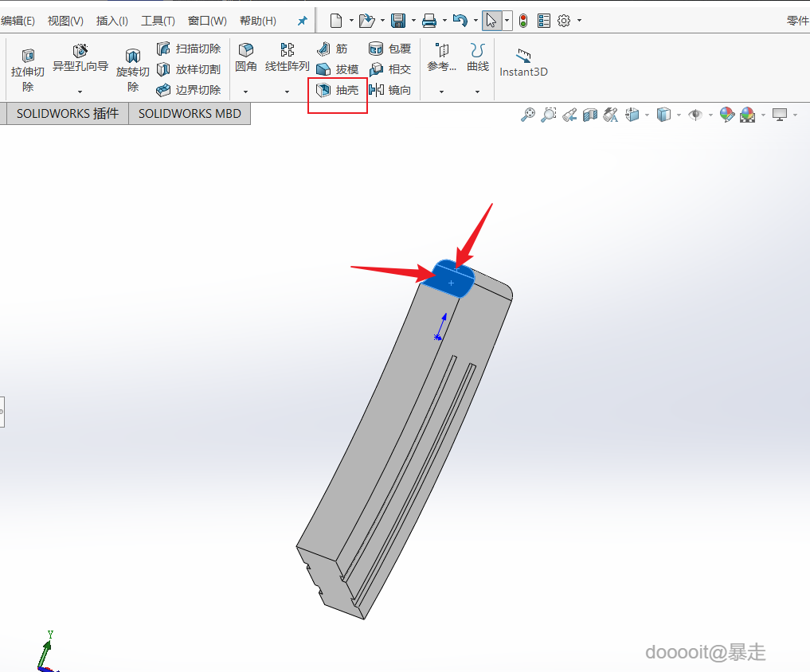Screen dimensions: 810x672
Task: Click the 旋转切除 revolved cut tool
Action: [133, 70]
